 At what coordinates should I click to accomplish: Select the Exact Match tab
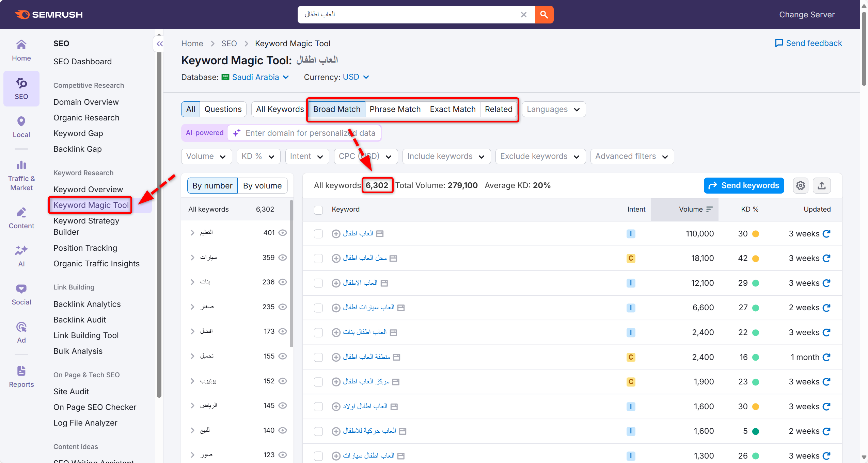[452, 109]
